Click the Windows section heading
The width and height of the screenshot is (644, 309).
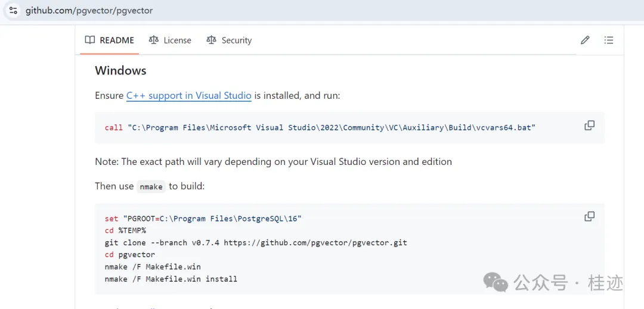[120, 70]
